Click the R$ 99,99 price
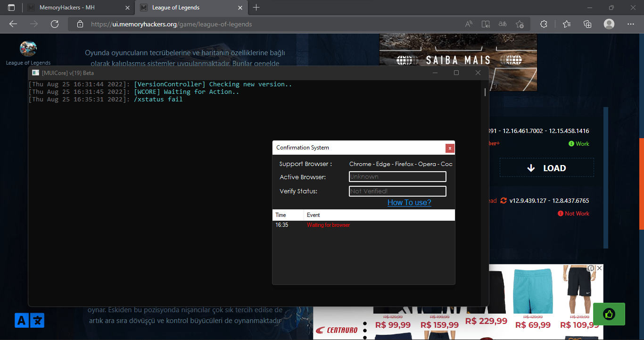Image resolution: width=644 pixels, height=340 pixels. pos(393,325)
